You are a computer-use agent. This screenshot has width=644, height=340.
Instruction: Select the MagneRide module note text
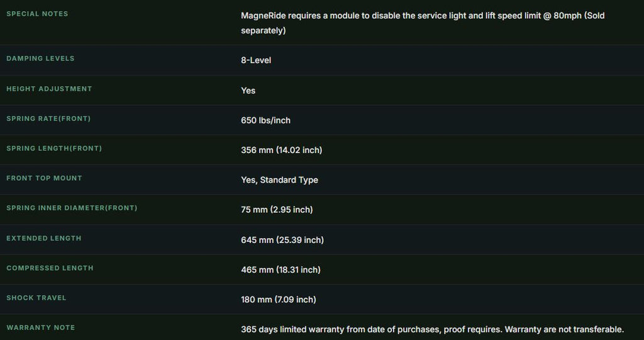(423, 23)
